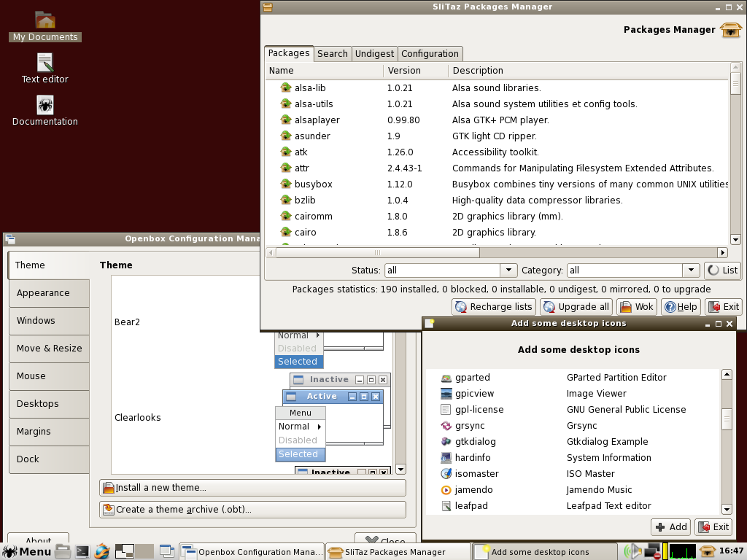Image resolution: width=747 pixels, height=560 pixels.
Task: Click the alsa-lib package icon
Action: click(286, 87)
